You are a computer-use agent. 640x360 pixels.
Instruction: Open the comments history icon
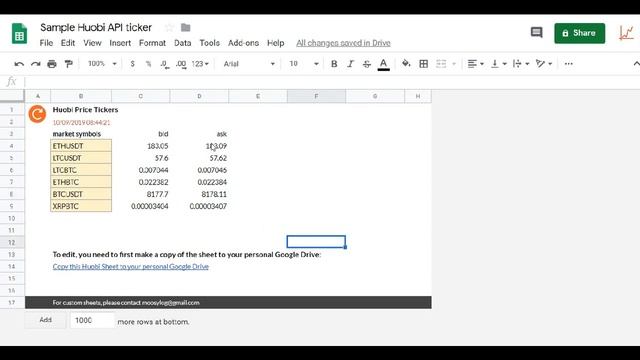(536, 33)
